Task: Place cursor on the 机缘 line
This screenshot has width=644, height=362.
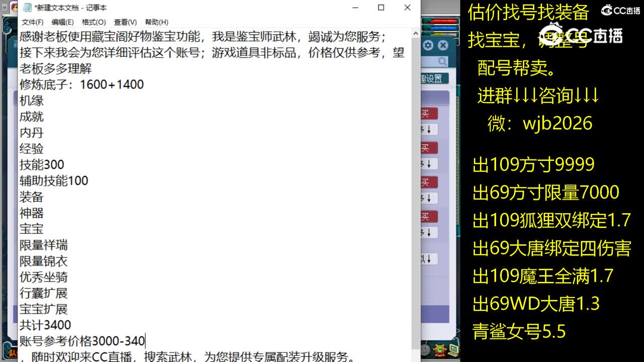Action: tap(32, 101)
